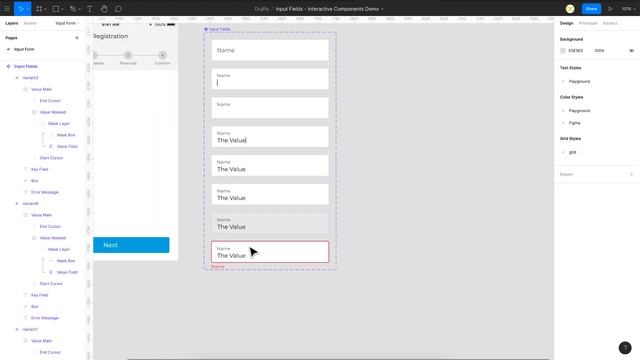Screen dimensions: 640x360
Task: Switch to the Layers tab
Action: [11, 23]
